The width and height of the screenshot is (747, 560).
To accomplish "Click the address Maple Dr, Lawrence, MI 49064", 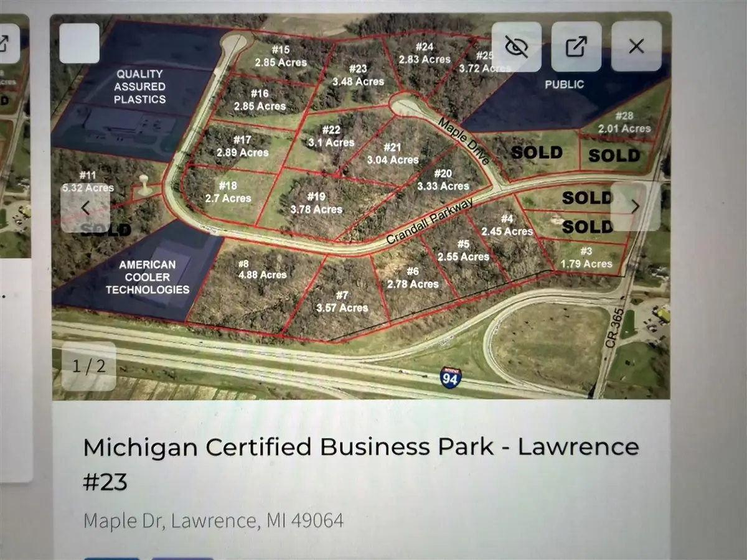I will pyautogui.click(x=214, y=521).
